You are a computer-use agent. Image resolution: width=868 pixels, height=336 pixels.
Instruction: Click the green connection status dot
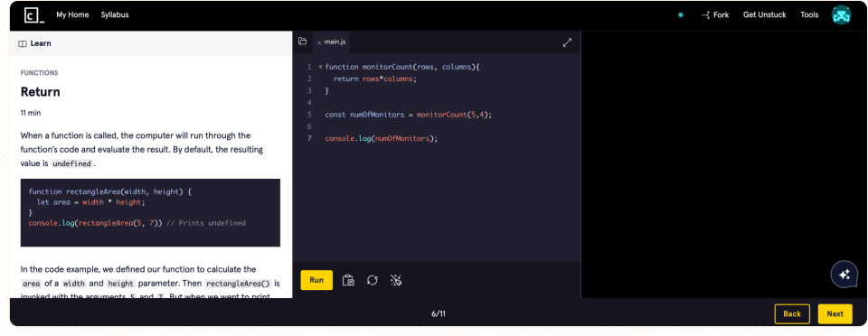tap(680, 15)
